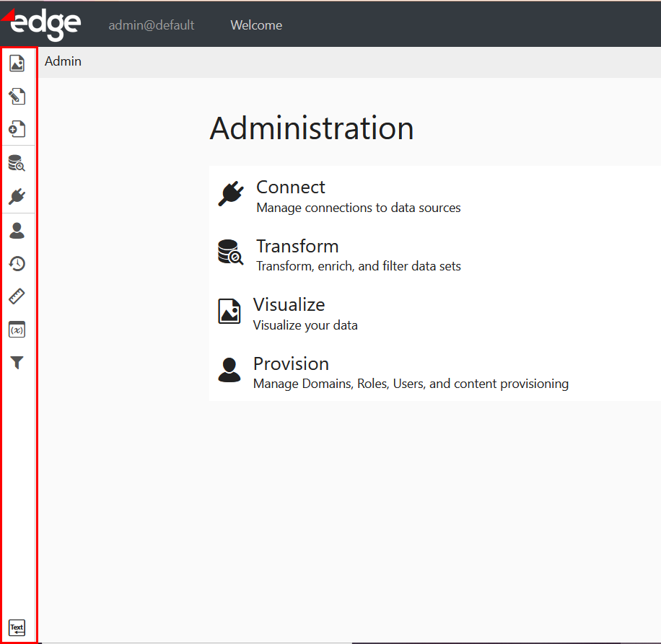Click the new page plus sidebar icon
The height and width of the screenshot is (644, 661).
tap(17, 129)
